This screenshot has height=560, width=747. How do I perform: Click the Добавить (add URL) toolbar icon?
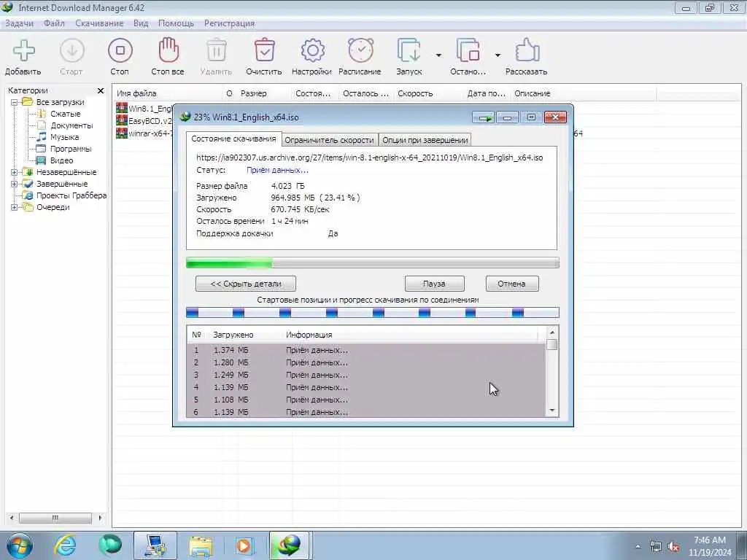tap(23, 50)
